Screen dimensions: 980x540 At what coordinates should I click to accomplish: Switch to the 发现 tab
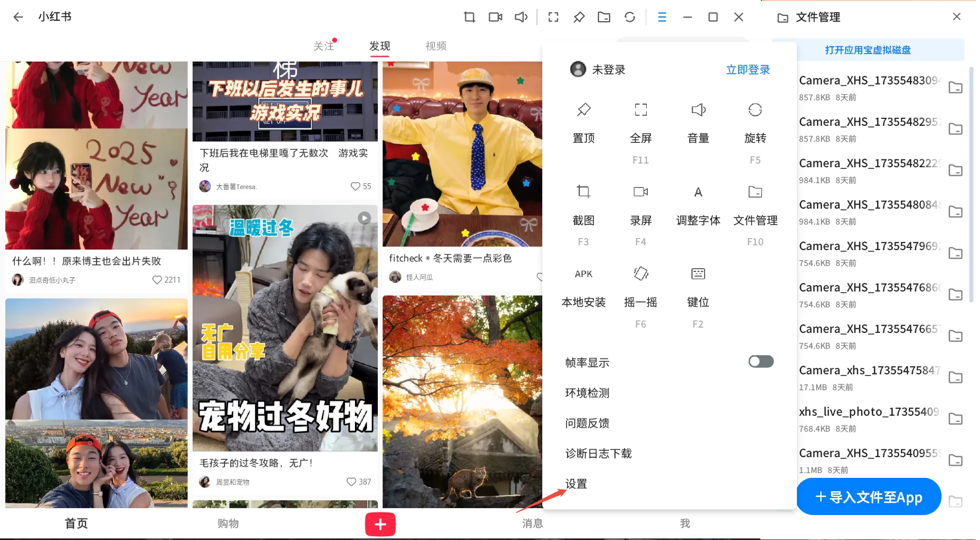click(x=380, y=46)
